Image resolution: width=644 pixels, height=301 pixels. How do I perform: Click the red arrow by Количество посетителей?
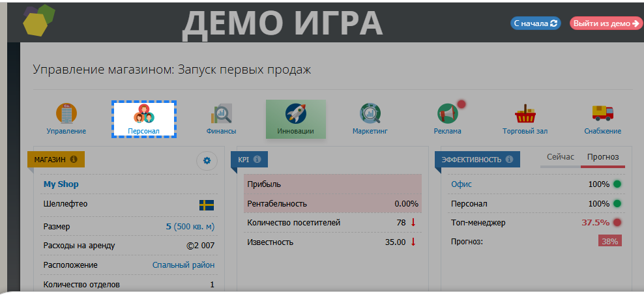(413, 223)
